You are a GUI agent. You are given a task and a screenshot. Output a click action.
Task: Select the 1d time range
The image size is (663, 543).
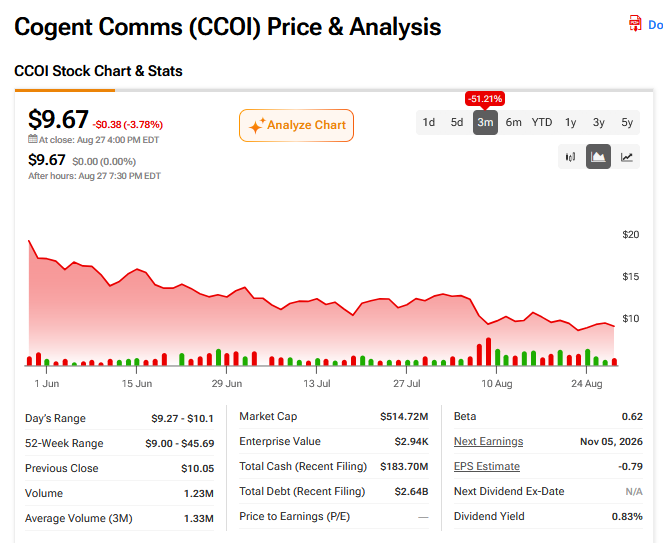(429, 123)
